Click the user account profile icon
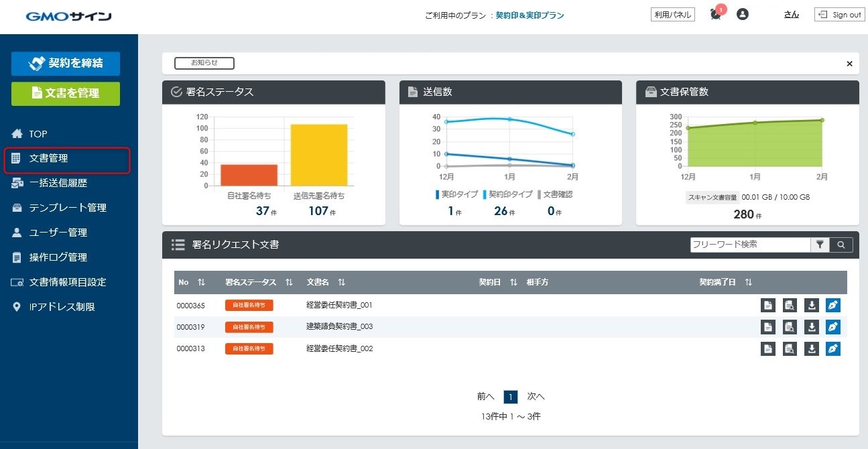The width and height of the screenshot is (868, 449). pos(742,14)
